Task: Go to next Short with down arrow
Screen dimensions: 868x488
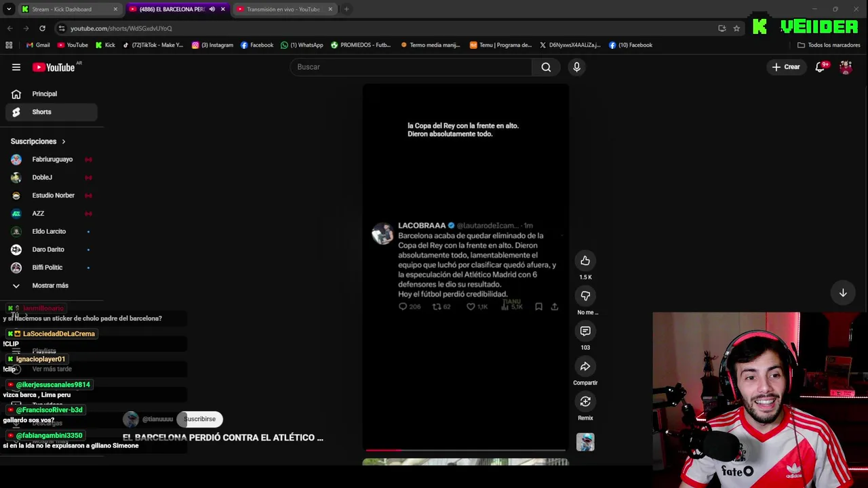Action: (x=843, y=293)
